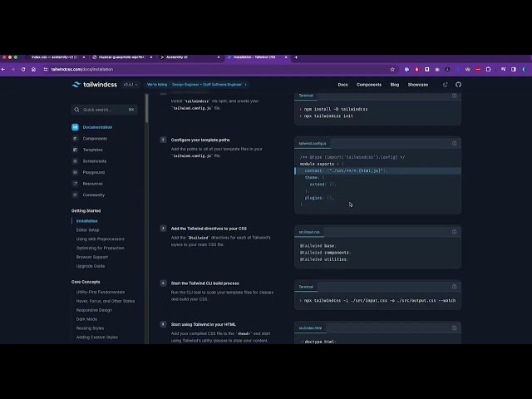
Task: Toggle the dark mode theme icon
Action: pyautogui.click(x=446, y=85)
